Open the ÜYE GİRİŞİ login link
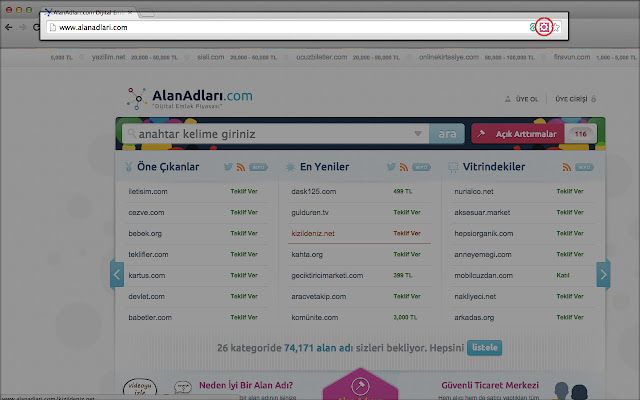Viewport: 640px width, 400px height. click(x=576, y=99)
